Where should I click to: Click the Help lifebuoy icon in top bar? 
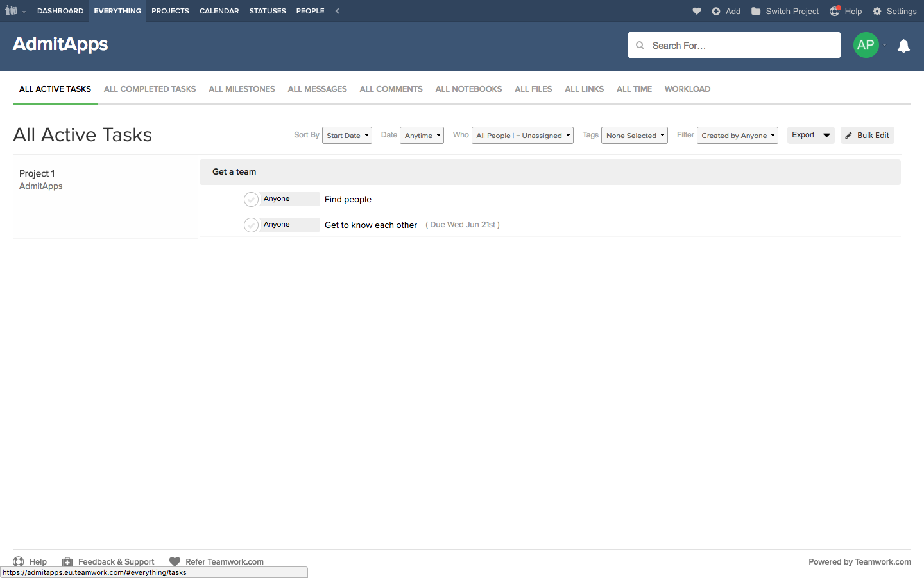pyautogui.click(x=835, y=11)
